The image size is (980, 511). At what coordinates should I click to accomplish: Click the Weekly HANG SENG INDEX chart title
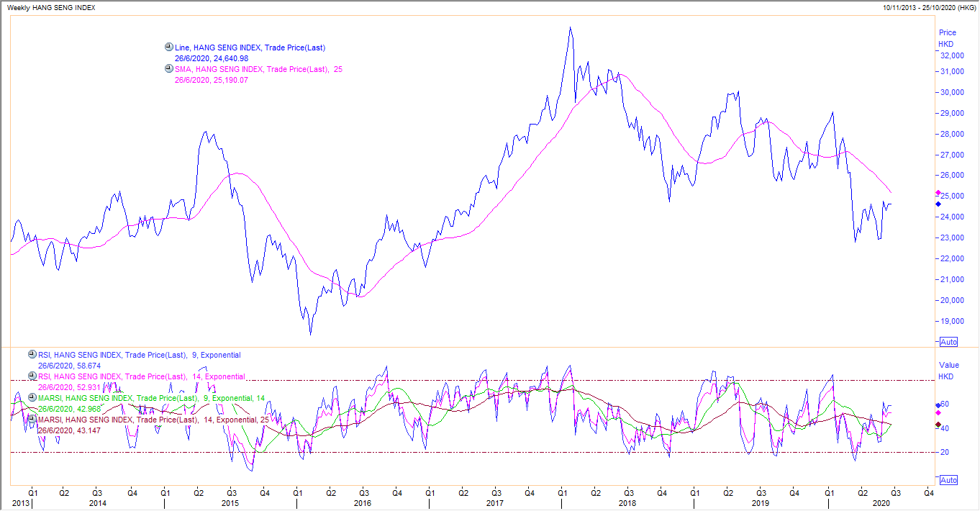tap(50, 7)
